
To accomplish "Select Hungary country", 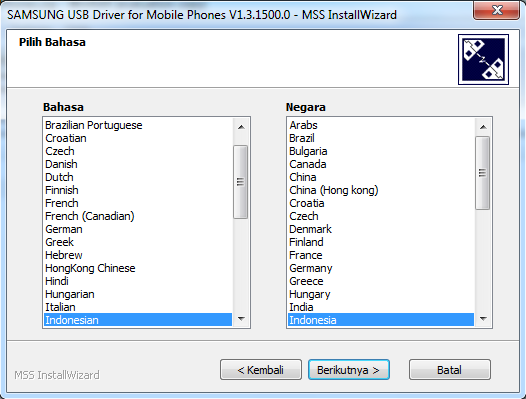I will (x=381, y=294).
